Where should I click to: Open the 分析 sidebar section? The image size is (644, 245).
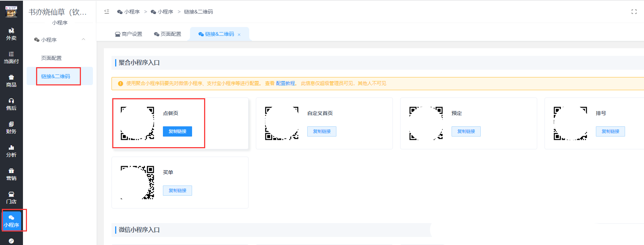11,151
